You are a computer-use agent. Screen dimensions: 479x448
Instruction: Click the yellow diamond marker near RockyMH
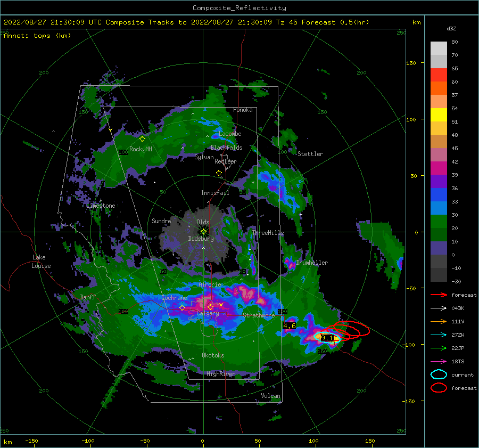coord(142,139)
